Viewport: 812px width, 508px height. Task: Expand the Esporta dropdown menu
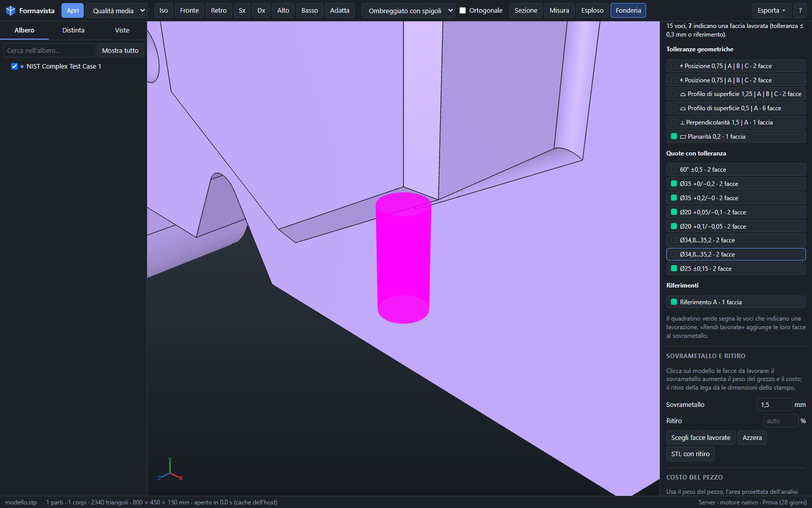(x=771, y=11)
